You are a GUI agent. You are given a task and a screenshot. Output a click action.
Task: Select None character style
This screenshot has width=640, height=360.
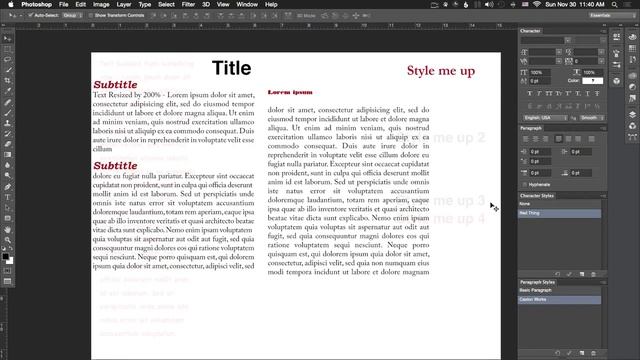[x=560, y=204]
